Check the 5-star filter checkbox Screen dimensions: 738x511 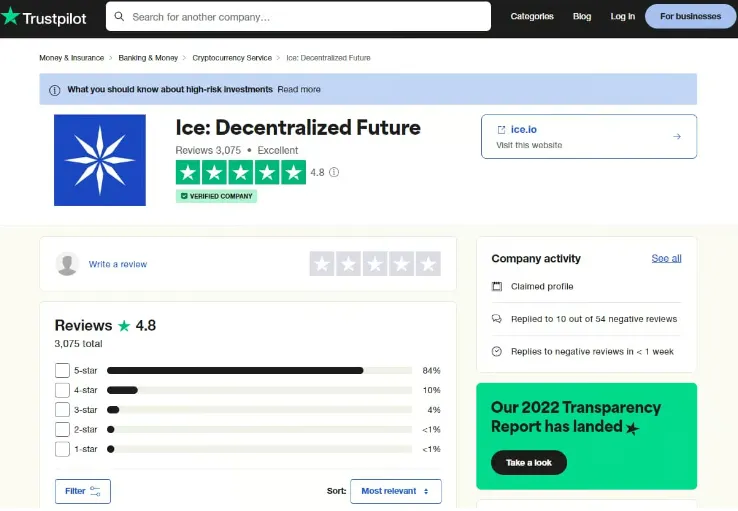pyautogui.click(x=62, y=370)
